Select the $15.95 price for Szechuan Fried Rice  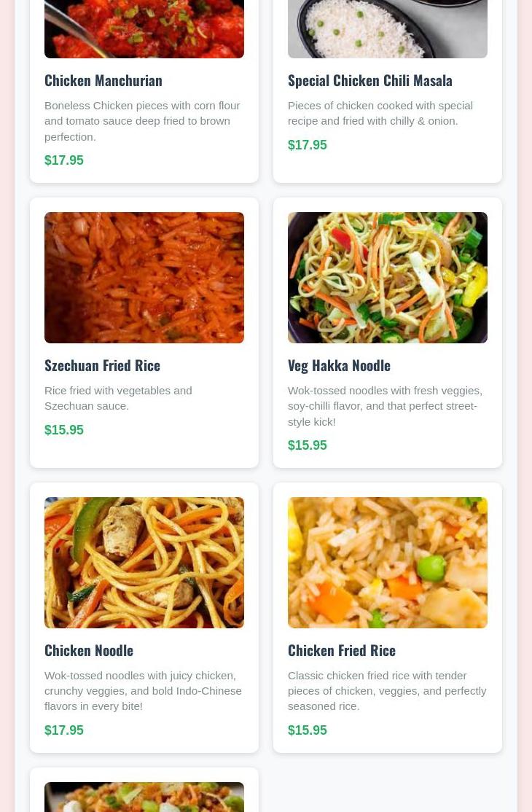(x=64, y=430)
